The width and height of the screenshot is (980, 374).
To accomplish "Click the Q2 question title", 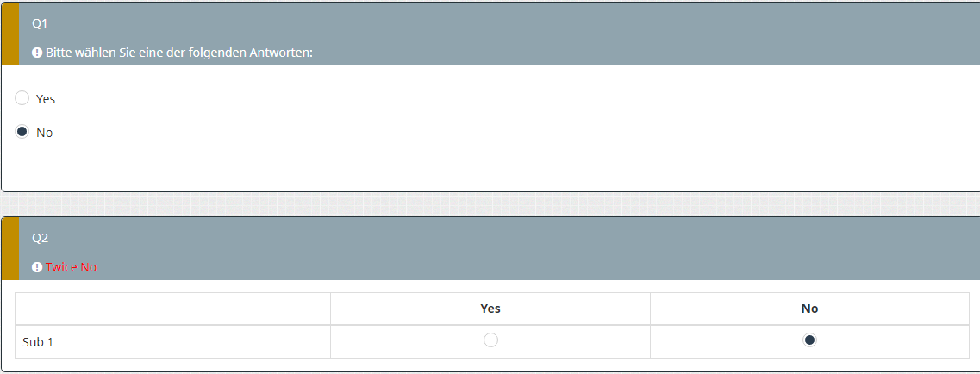I will [x=40, y=238].
